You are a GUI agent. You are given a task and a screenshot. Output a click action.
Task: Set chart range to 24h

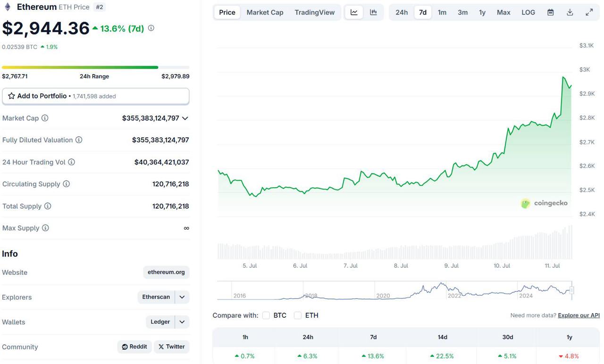click(x=402, y=12)
